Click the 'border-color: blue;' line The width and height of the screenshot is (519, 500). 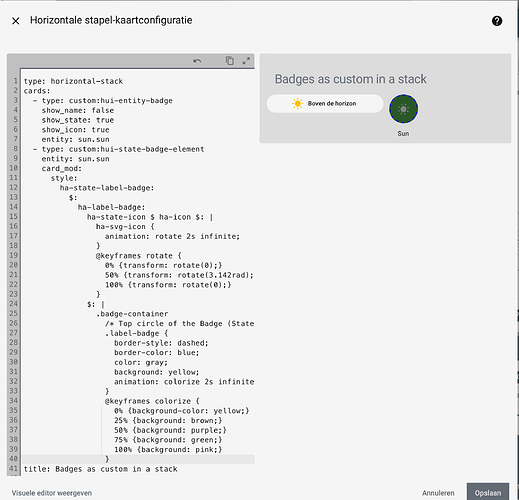(157, 353)
